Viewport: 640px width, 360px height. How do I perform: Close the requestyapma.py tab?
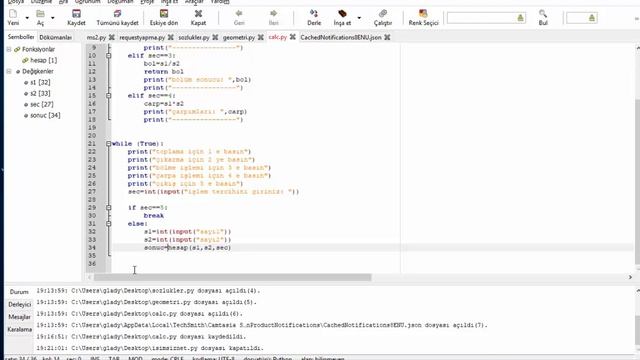pos(171,37)
